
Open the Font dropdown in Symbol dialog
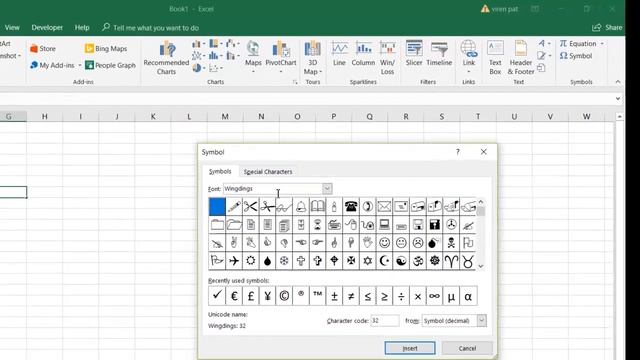click(x=327, y=189)
